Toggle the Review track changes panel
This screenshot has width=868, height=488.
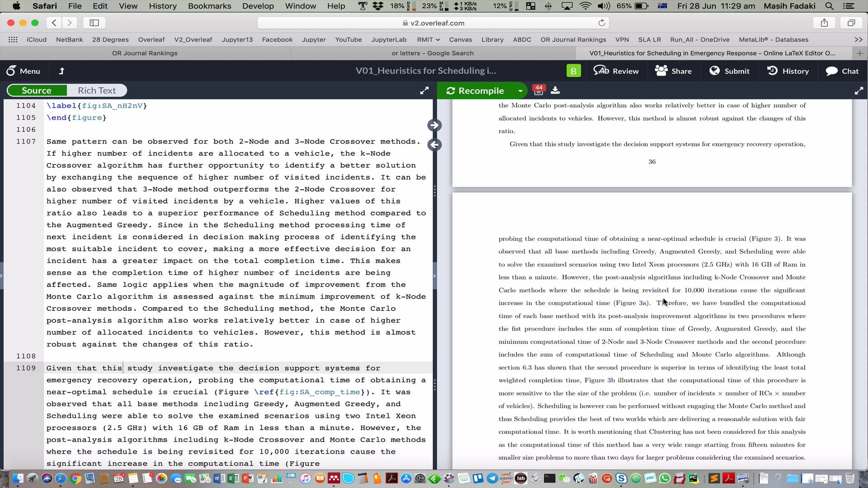tap(616, 71)
